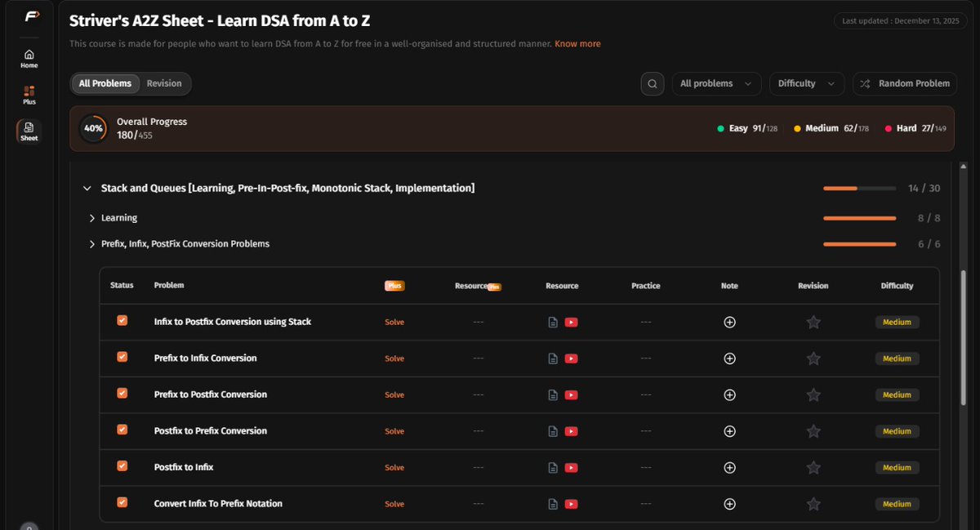Uncheck Prefix to Postfix Conversion status
Screen dimensions: 980x530
pyautogui.click(x=122, y=393)
